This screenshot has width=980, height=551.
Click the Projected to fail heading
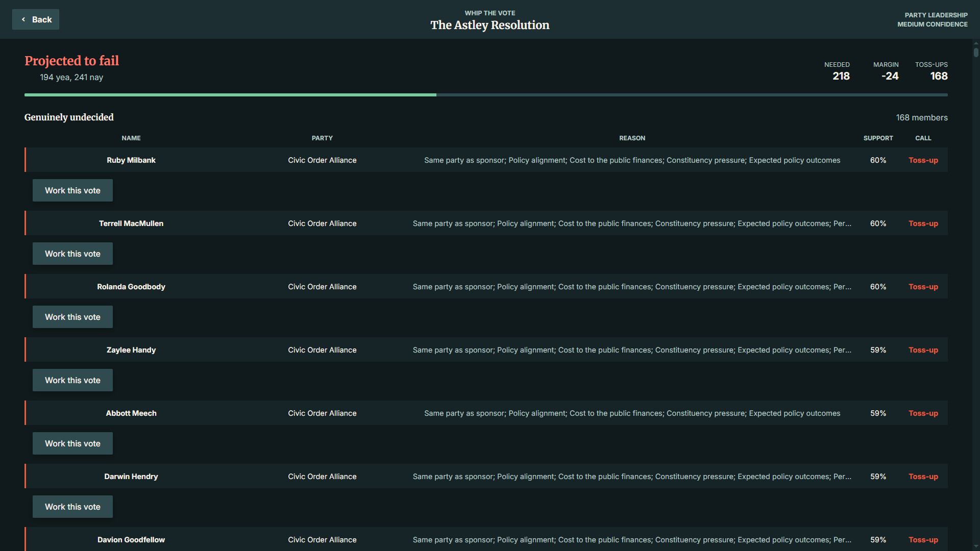pyautogui.click(x=71, y=61)
